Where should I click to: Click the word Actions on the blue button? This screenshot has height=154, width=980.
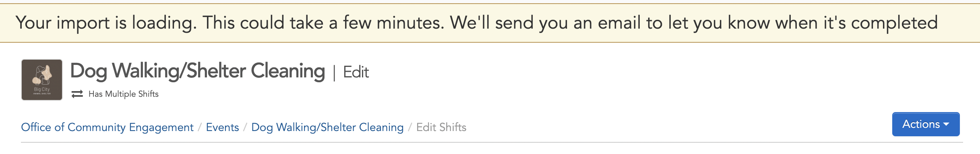pos(921,124)
